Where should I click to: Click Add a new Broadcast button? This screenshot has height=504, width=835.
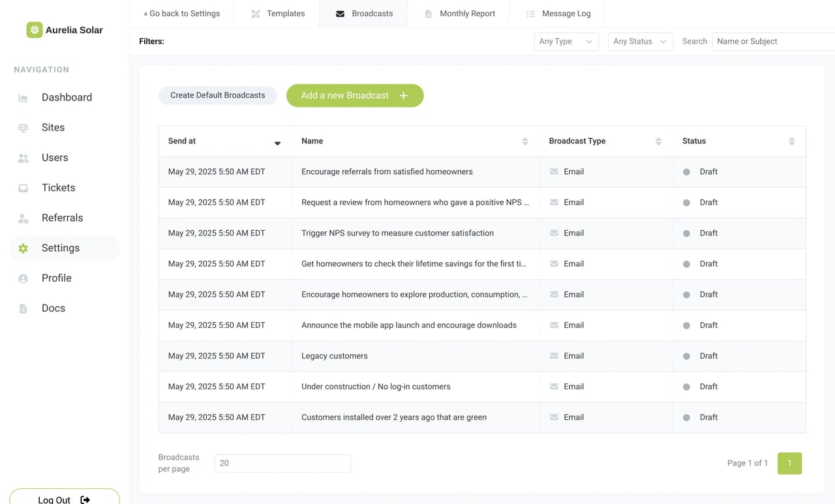(x=355, y=96)
